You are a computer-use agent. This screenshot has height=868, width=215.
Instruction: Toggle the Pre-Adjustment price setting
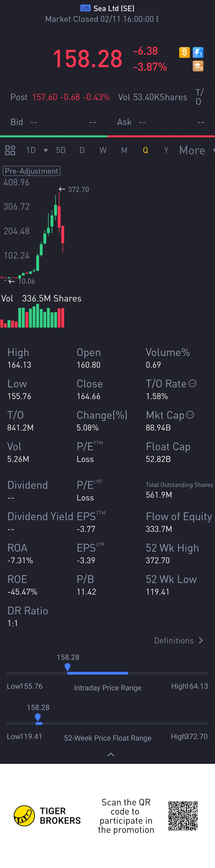tap(31, 171)
